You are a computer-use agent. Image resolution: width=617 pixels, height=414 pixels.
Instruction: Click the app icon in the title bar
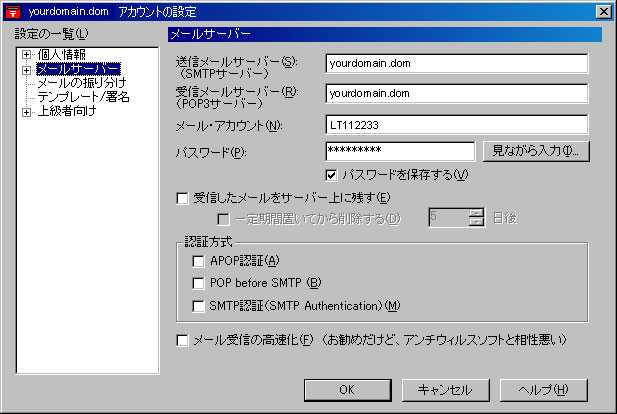tap(13, 11)
